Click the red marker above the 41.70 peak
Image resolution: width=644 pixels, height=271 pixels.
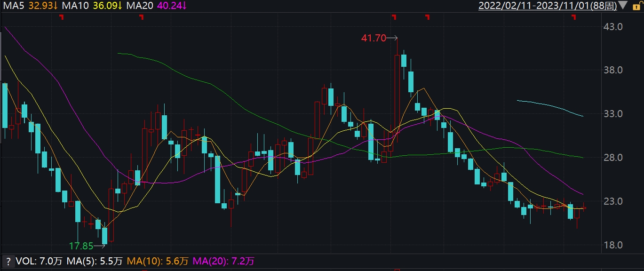coord(394,17)
